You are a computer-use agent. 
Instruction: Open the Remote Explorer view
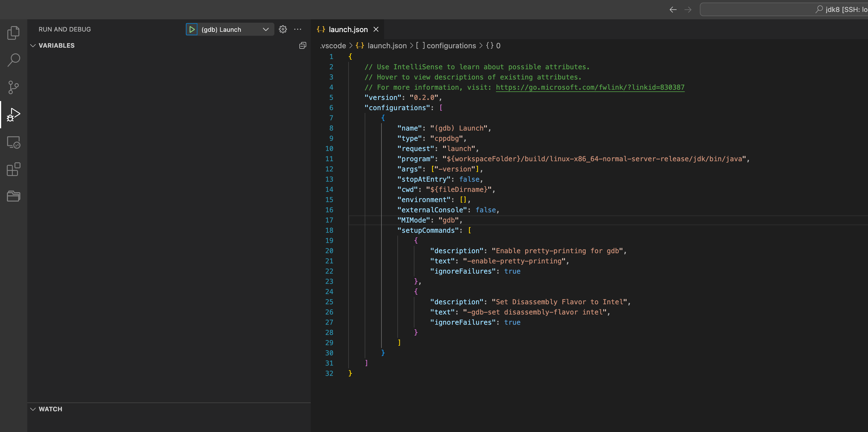point(13,142)
